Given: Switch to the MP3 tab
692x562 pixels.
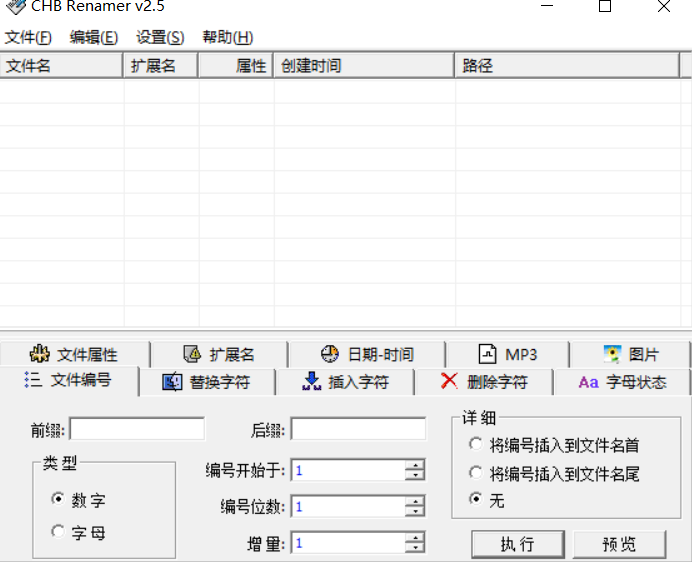Looking at the screenshot, I should tap(508, 354).
